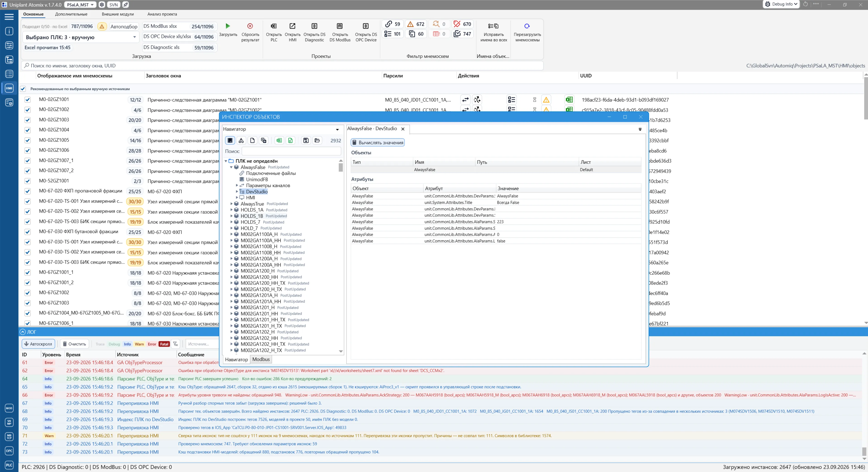Expand the HOLDS_7 tree node
Screen dimensions: 868x472
click(231, 222)
